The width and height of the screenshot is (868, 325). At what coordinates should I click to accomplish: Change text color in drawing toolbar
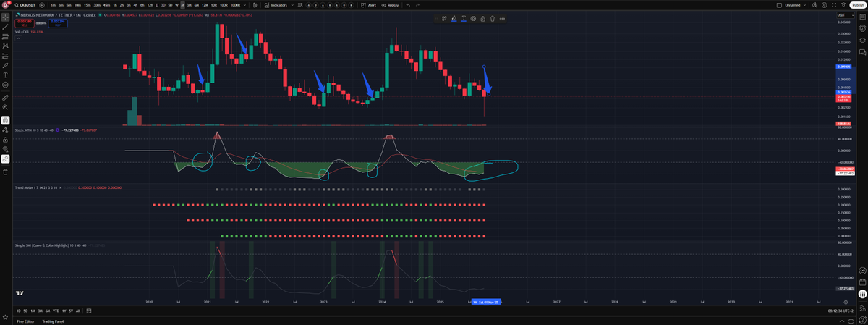click(x=463, y=18)
